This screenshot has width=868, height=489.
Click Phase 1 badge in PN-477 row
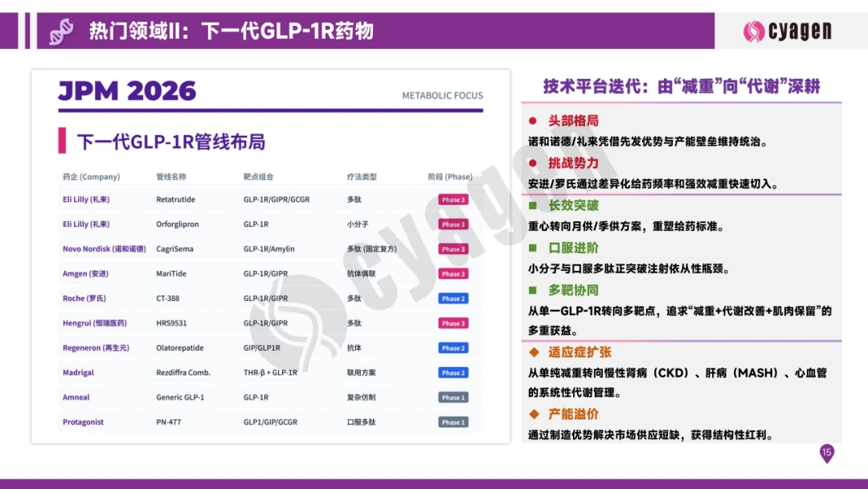pos(452,422)
